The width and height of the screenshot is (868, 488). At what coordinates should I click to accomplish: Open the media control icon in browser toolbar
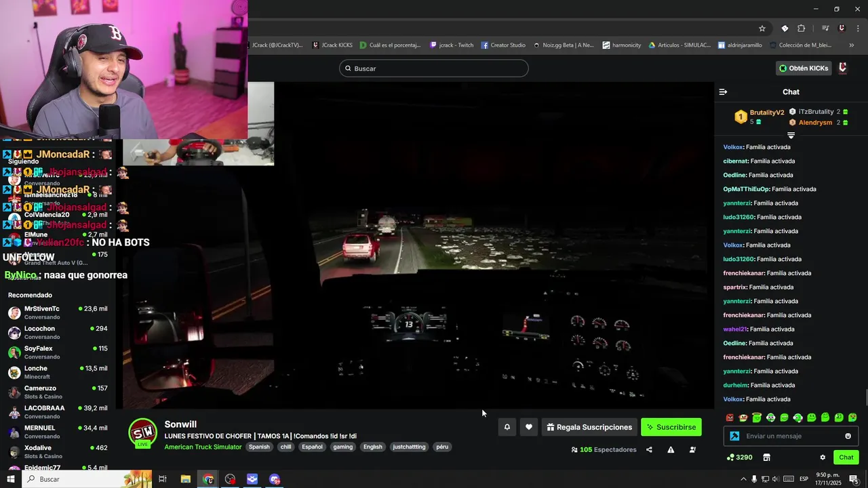coord(825,28)
